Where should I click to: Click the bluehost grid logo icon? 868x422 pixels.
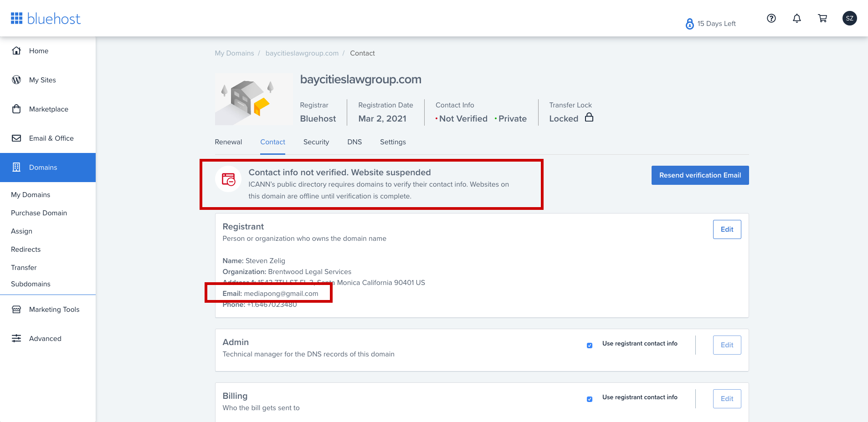pyautogui.click(x=17, y=18)
